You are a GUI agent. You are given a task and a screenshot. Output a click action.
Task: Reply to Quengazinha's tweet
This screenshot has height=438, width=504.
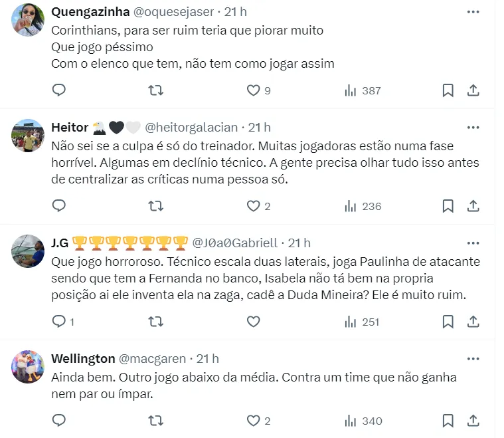click(59, 90)
